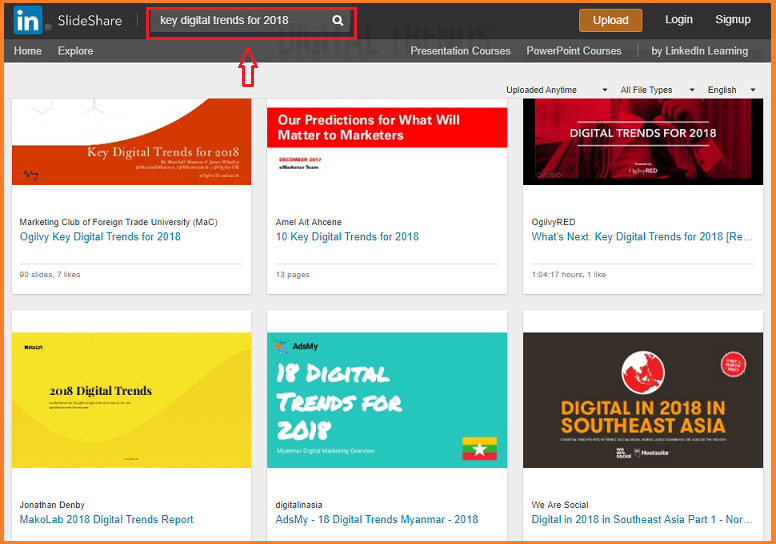The image size is (776, 544).
Task: Click the LinkedIn logo icon
Action: tap(28, 20)
